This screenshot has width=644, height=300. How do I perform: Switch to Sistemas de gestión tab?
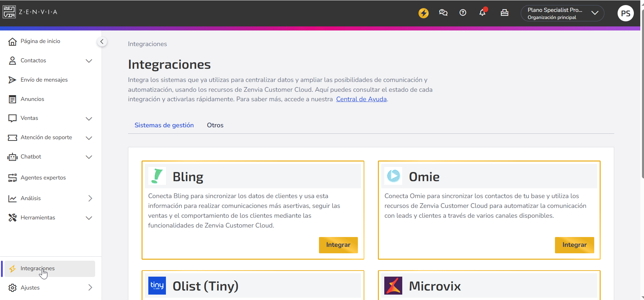click(164, 125)
